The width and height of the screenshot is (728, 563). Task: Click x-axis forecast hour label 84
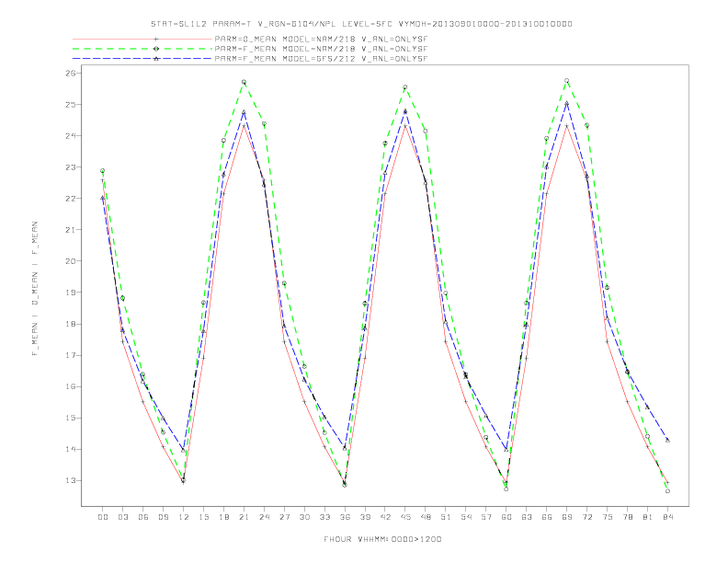tap(668, 517)
